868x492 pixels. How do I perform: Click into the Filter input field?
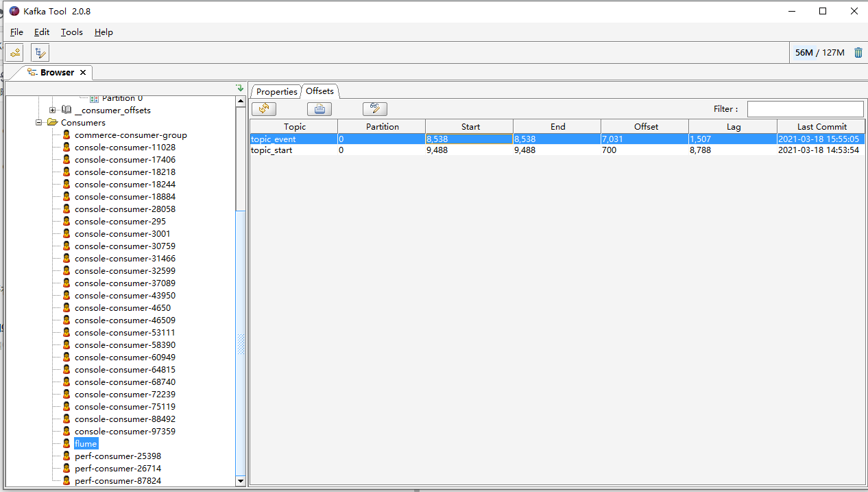tap(805, 108)
